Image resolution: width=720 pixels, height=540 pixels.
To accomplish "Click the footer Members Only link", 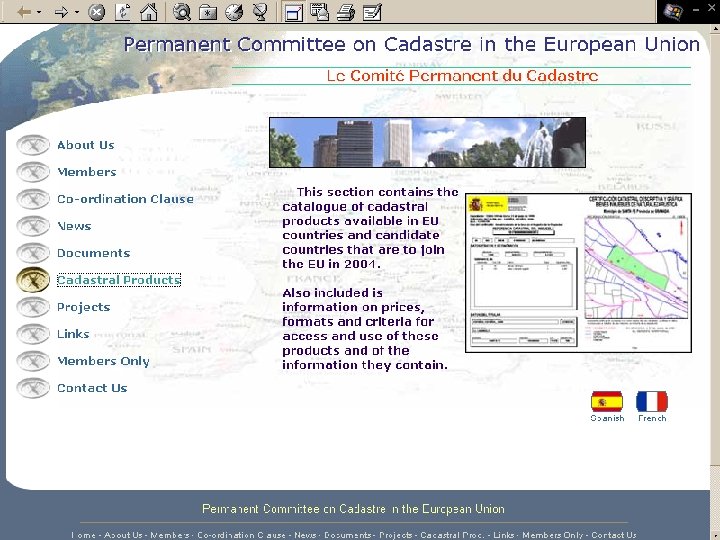I will pos(553,535).
